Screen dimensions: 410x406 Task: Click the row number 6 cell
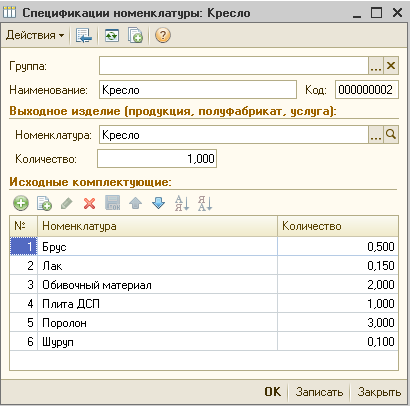click(23, 341)
